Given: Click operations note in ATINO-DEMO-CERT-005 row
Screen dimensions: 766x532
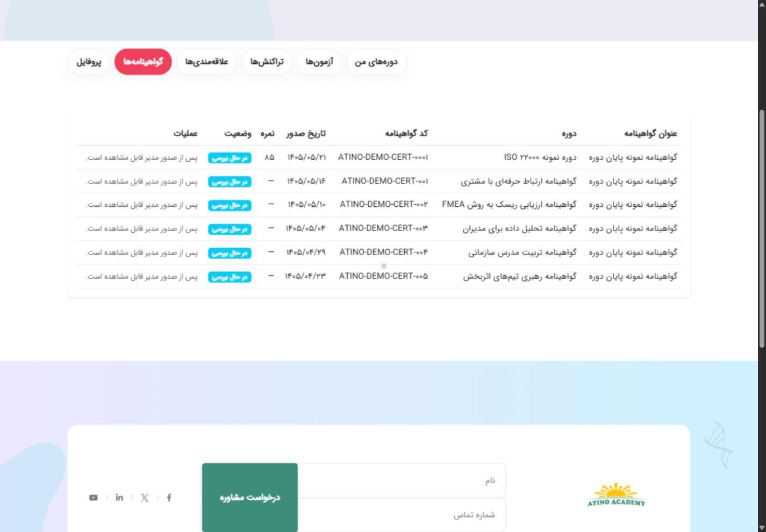Looking at the screenshot, I should coord(141,277).
